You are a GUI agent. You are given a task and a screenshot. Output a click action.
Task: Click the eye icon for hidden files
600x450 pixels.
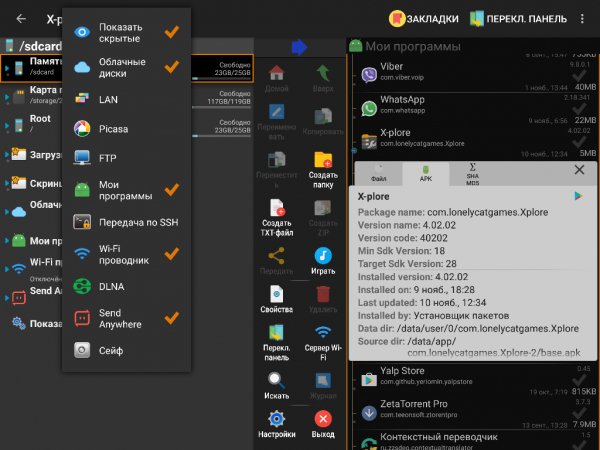82,32
